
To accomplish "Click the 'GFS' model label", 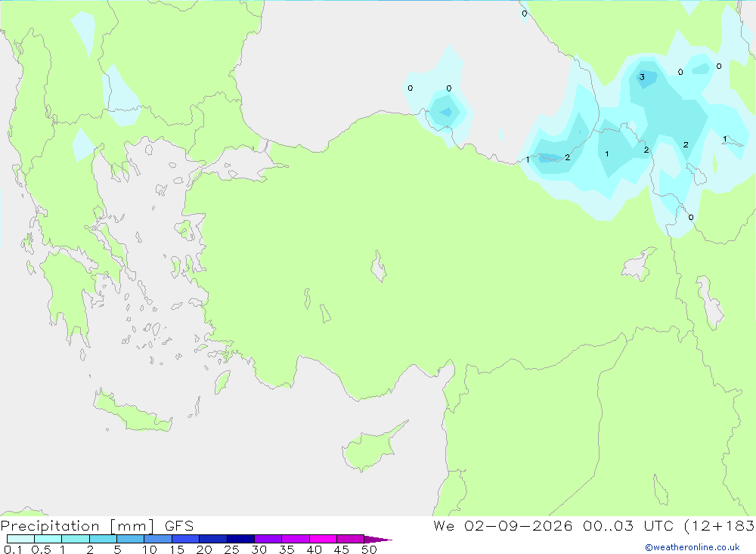I will pos(179,526).
